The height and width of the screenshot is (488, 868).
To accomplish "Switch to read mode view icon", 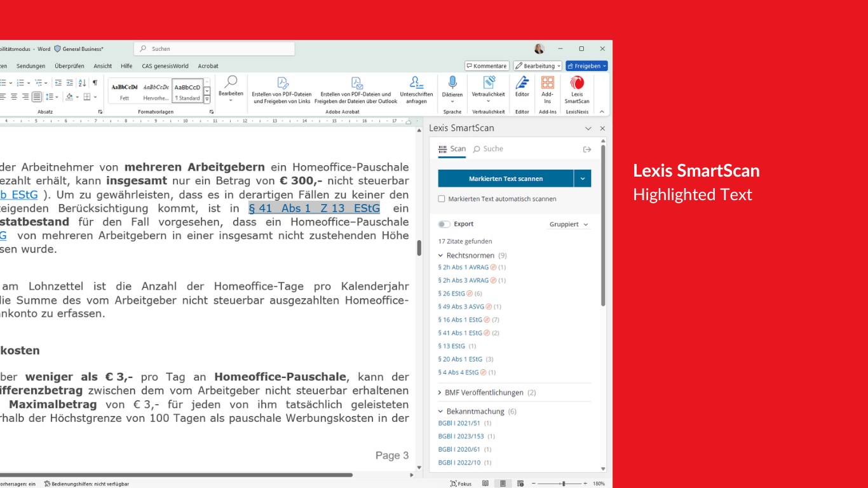I will (x=485, y=484).
